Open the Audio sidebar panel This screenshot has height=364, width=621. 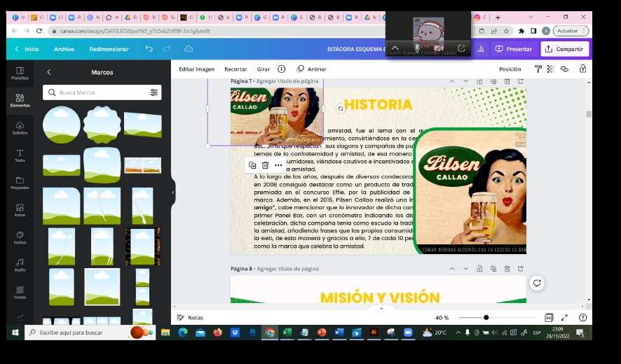click(x=20, y=265)
